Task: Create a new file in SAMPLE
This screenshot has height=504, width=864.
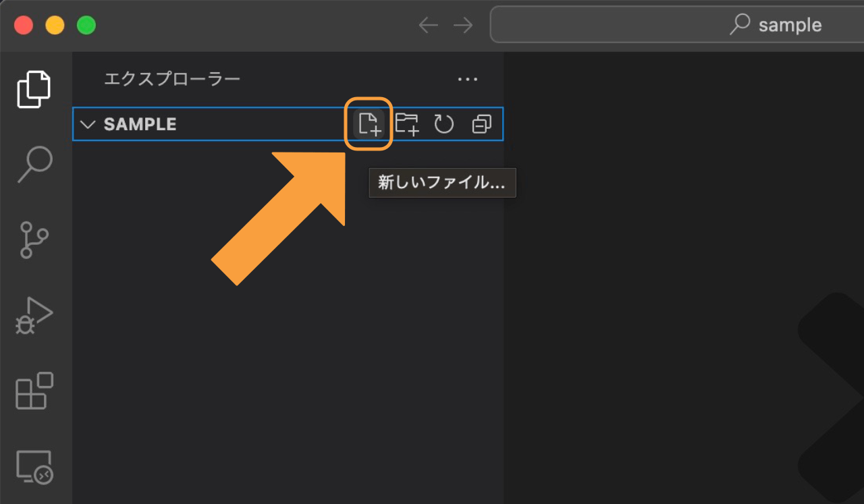Action: (369, 124)
